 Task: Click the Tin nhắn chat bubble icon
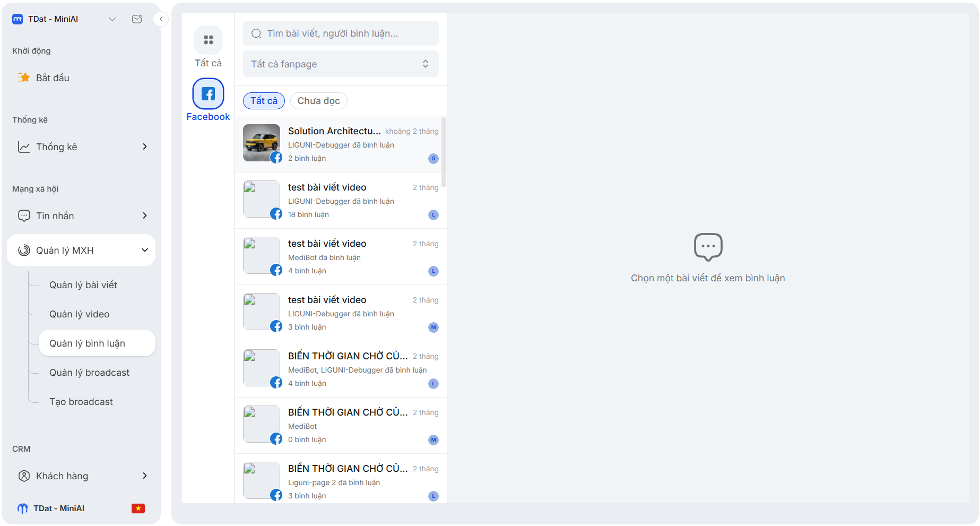24,215
